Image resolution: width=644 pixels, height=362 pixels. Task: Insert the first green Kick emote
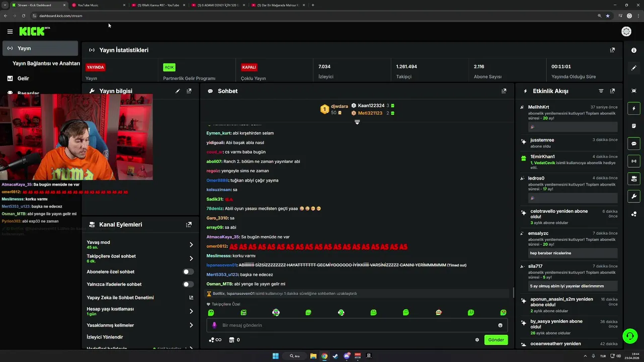coord(211,313)
